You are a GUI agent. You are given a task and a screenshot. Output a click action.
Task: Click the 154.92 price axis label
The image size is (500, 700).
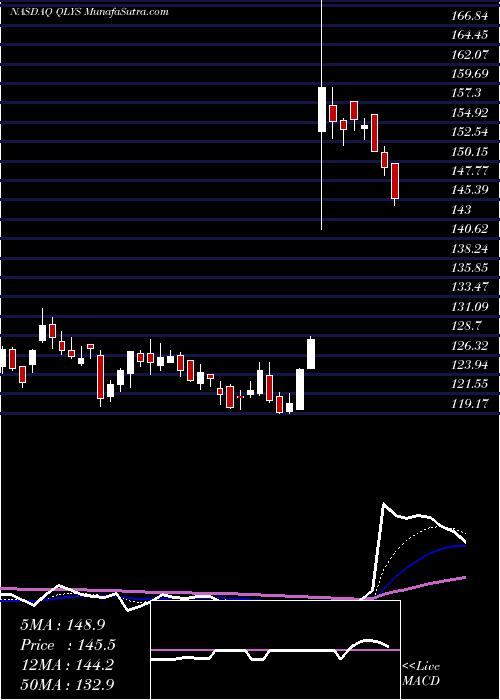pos(470,113)
